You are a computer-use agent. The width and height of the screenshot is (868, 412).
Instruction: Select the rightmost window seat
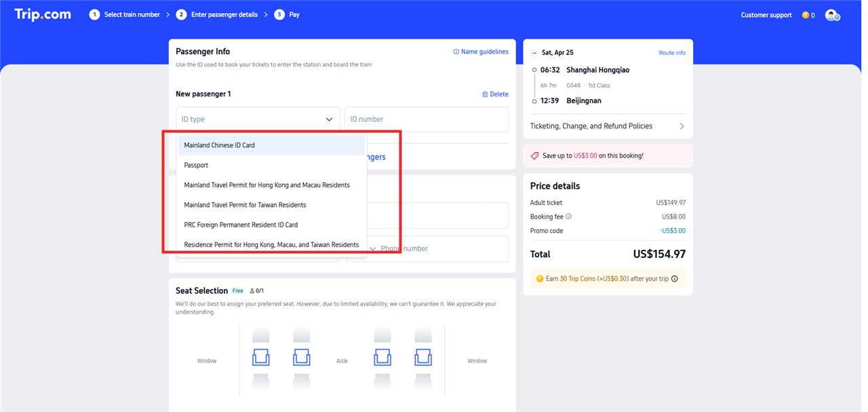(423, 356)
